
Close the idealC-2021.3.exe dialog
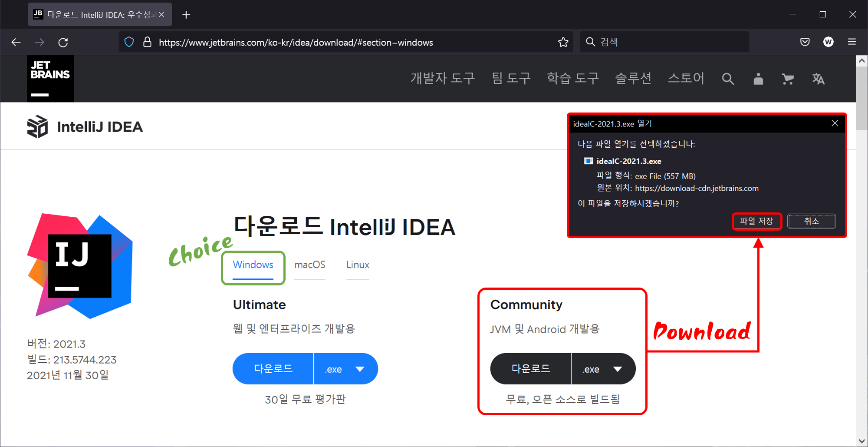pos(835,123)
